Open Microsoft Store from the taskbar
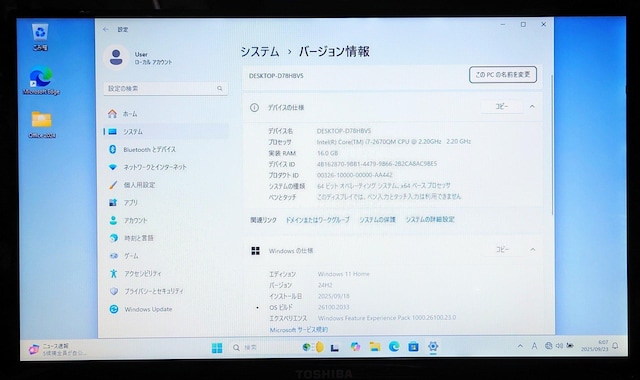 pyautogui.click(x=413, y=347)
